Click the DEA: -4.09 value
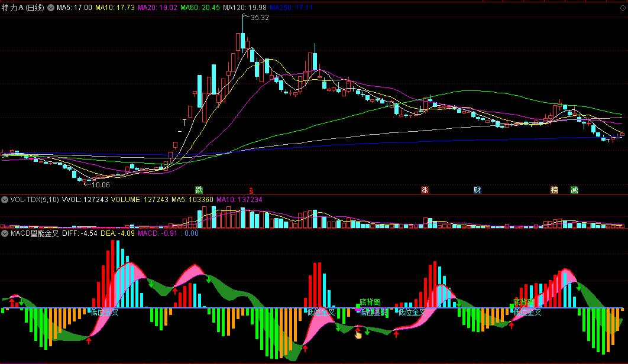This screenshot has height=364, width=628. coord(117,233)
